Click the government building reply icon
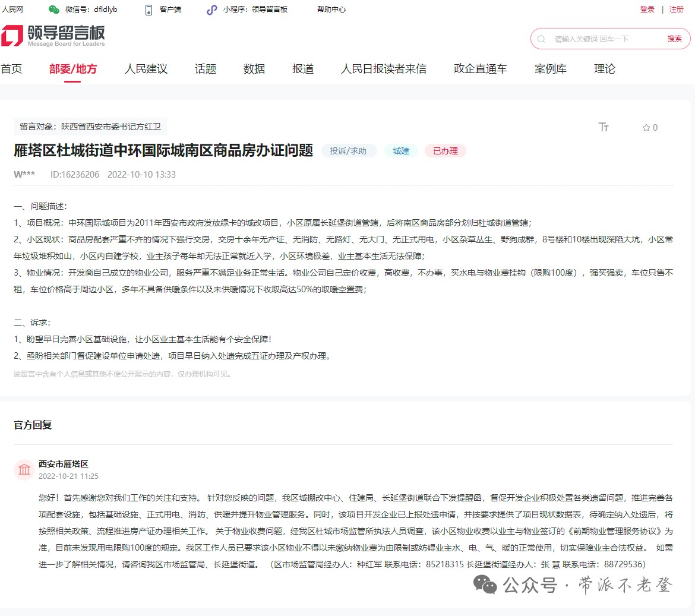The height and width of the screenshot is (616, 695). pos(24,470)
